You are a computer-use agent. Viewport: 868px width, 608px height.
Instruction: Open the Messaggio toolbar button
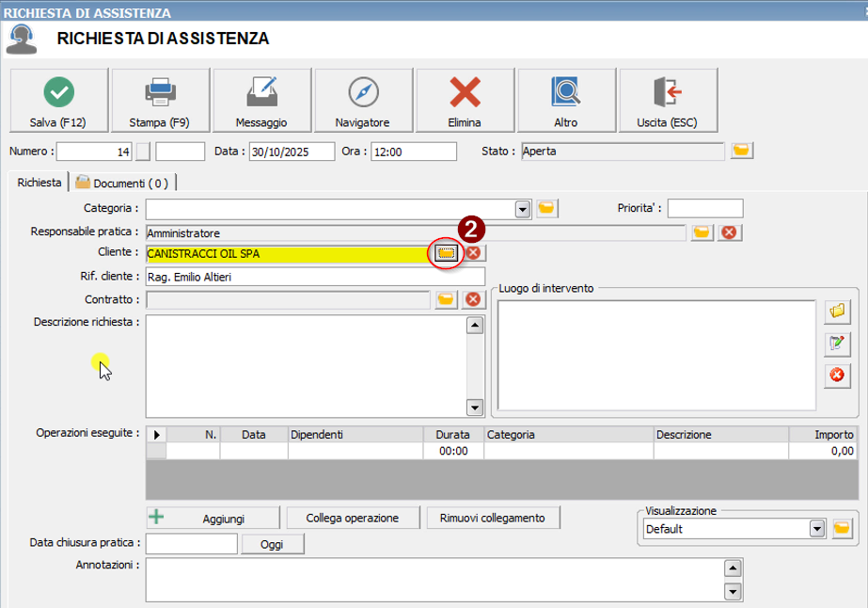(x=261, y=101)
